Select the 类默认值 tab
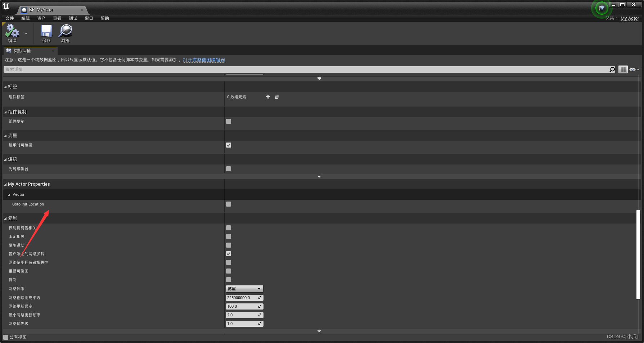The image size is (644, 343). click(30, 51)
